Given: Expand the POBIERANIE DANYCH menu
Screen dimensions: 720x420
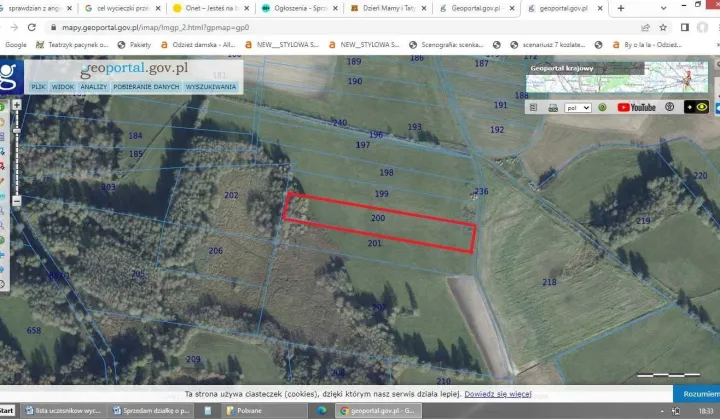Looking at the screenshot, I should (145, 87).
